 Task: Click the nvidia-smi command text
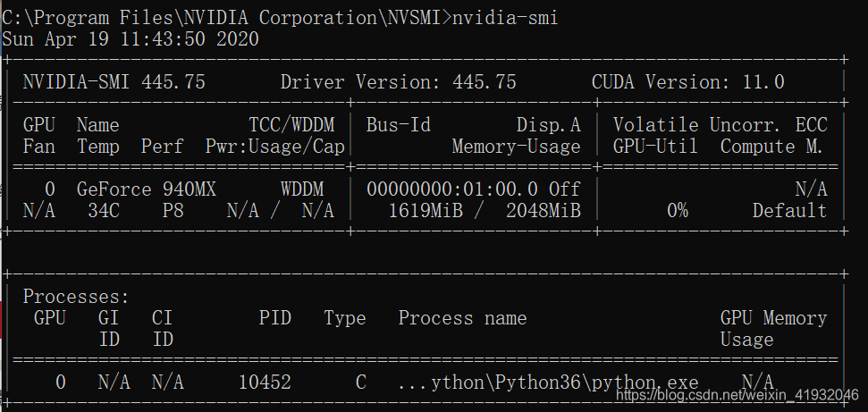point(505,18)
